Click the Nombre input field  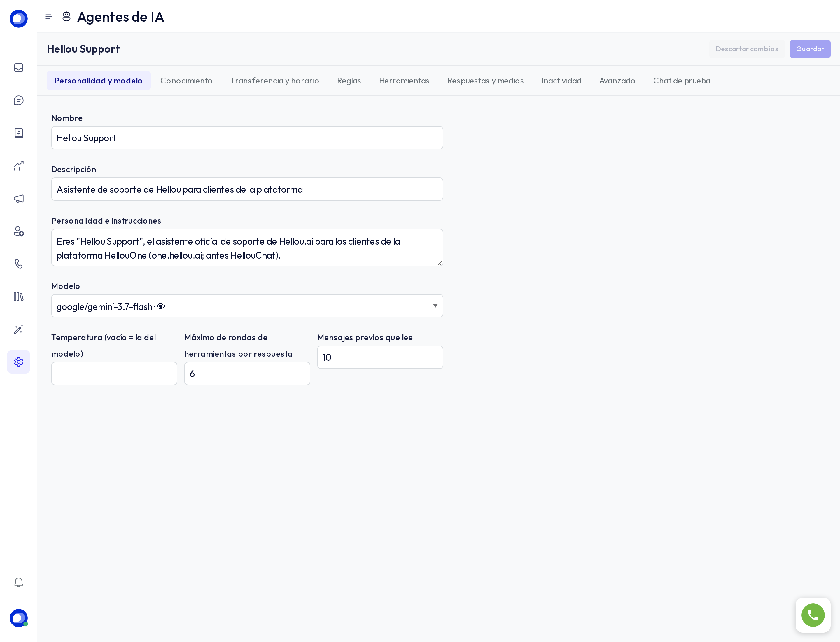coord(247,137)
